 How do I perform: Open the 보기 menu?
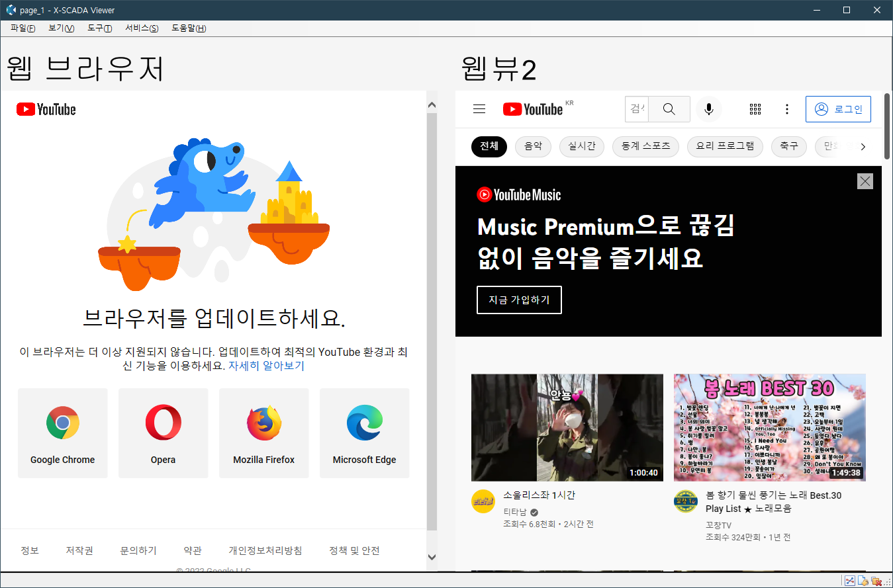[x=61, y=28]
